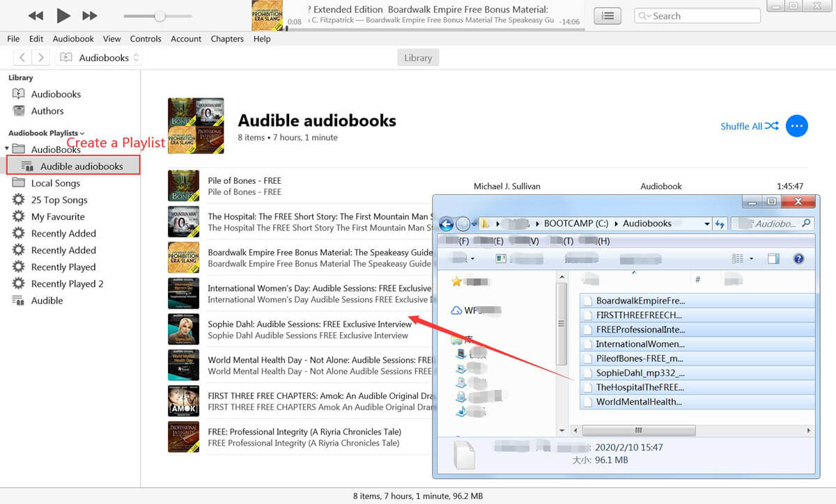
Task: Select the Pile of Bones cover thumbnail
Action: (x=183, y=186)
